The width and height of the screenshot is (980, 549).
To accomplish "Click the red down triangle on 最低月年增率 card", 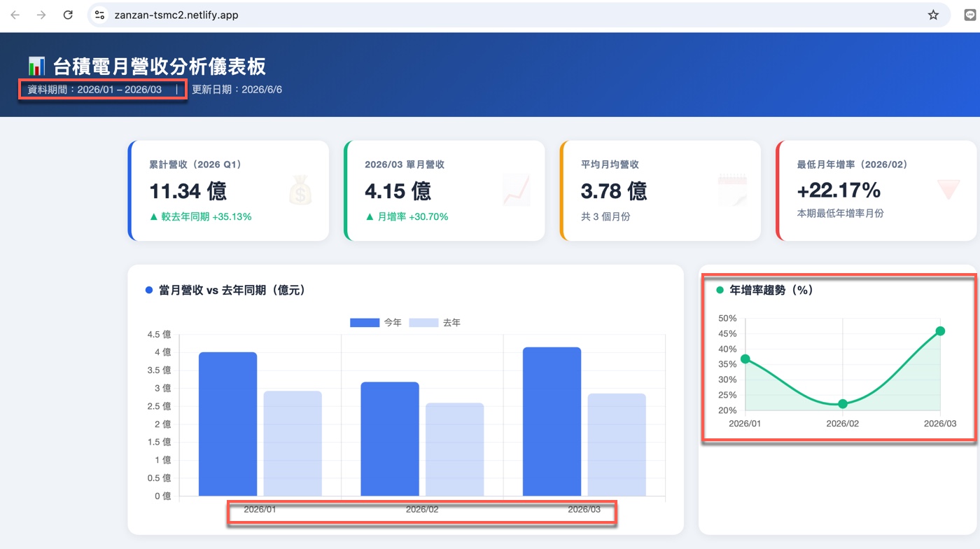I will coord(948,189).
